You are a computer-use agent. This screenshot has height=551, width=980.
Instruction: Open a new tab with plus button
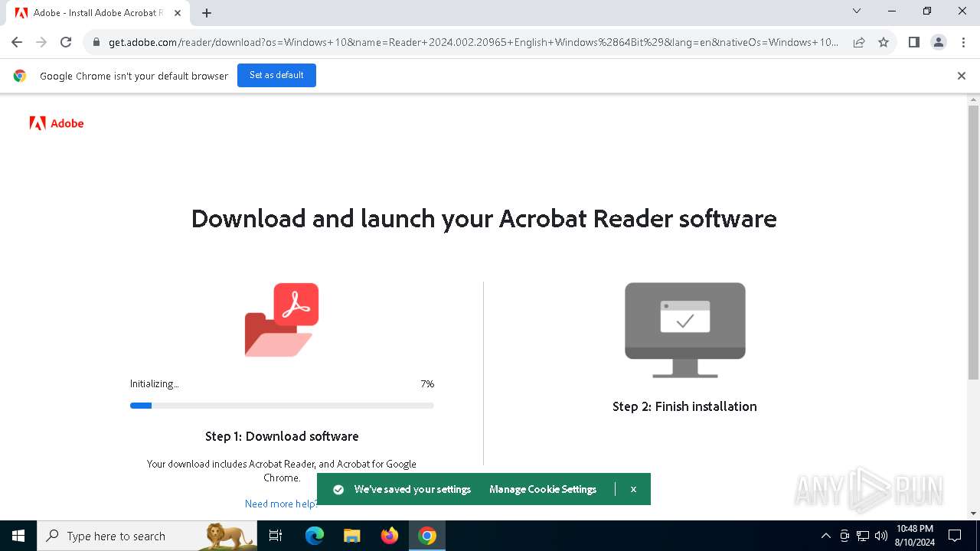207,13
